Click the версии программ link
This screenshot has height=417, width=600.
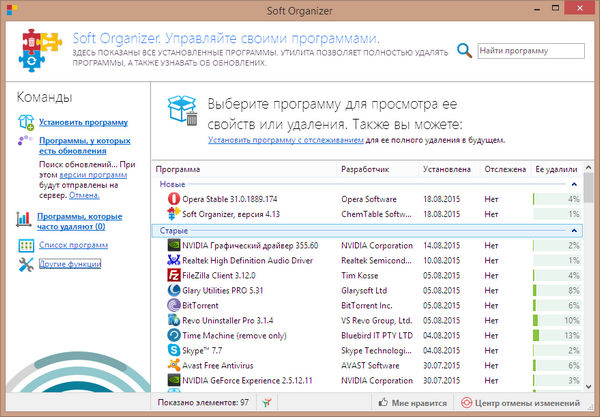coord(93,175)
